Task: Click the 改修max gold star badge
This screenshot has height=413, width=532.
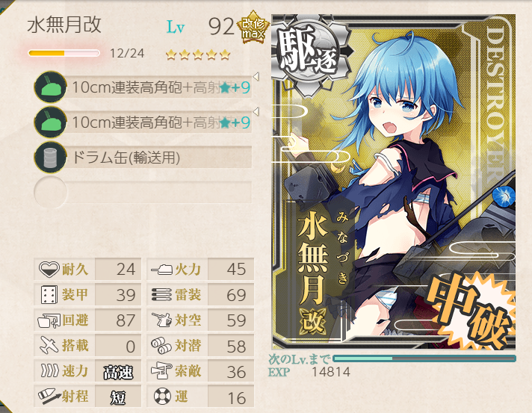Action: 253,28
